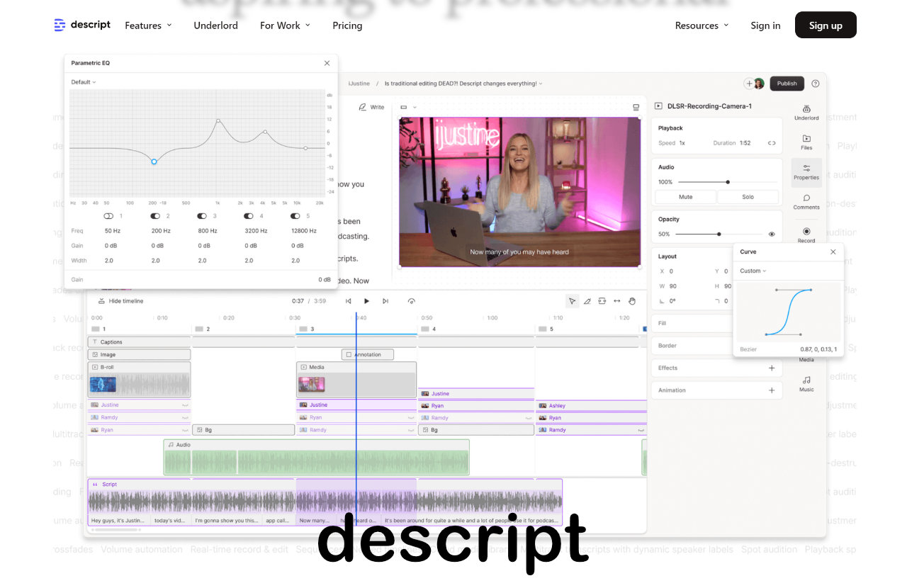Click the Annotation clip in timeline
The image size is (907, 588).
click(x=367, y=354)
